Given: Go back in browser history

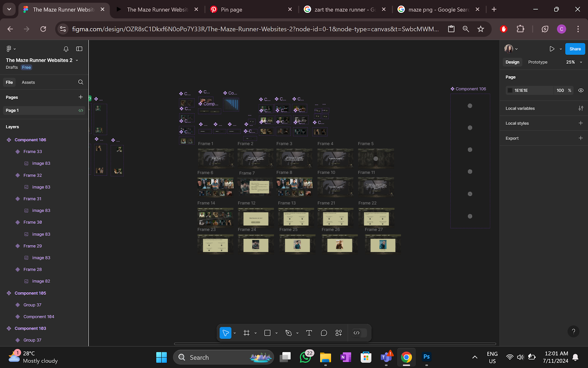Looking at the screenshot, I should pyautogui.click(x=10, y=29).
